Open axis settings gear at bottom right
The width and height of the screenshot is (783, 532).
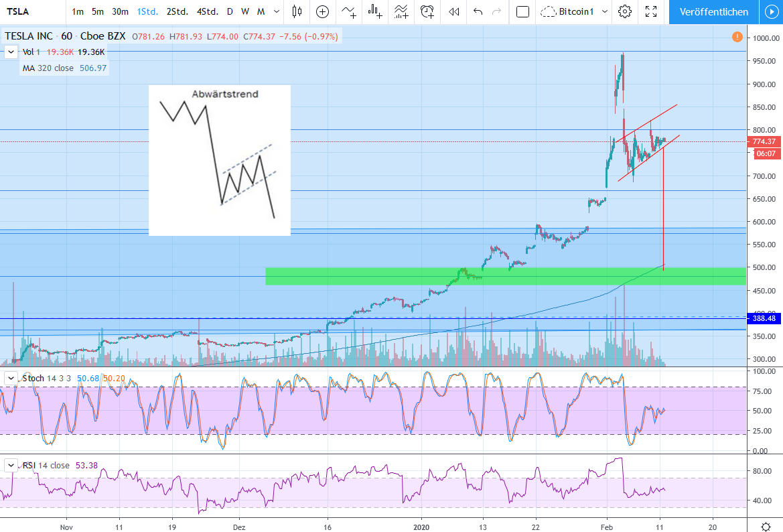(x=766, y=527)
